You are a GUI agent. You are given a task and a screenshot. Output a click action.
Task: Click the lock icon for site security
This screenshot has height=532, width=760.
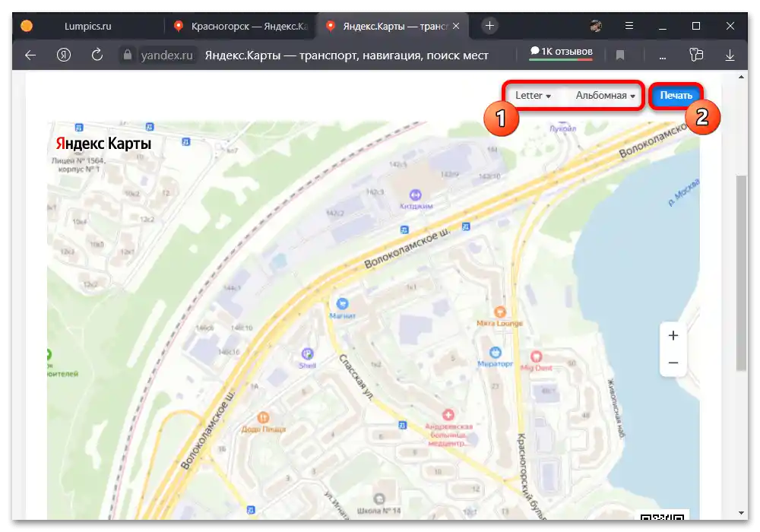tap(128, 55)
